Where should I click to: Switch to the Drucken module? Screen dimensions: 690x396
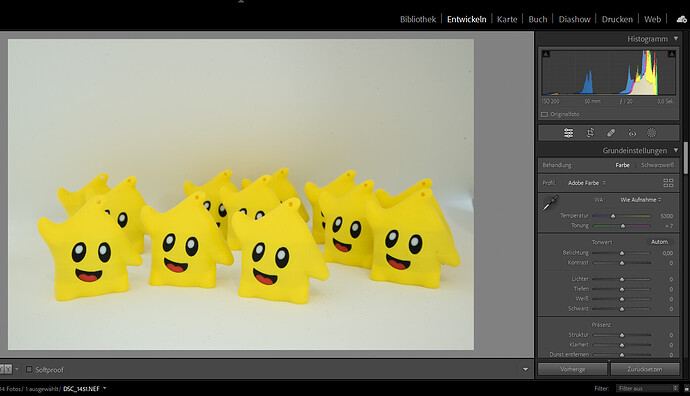(617, 19)
